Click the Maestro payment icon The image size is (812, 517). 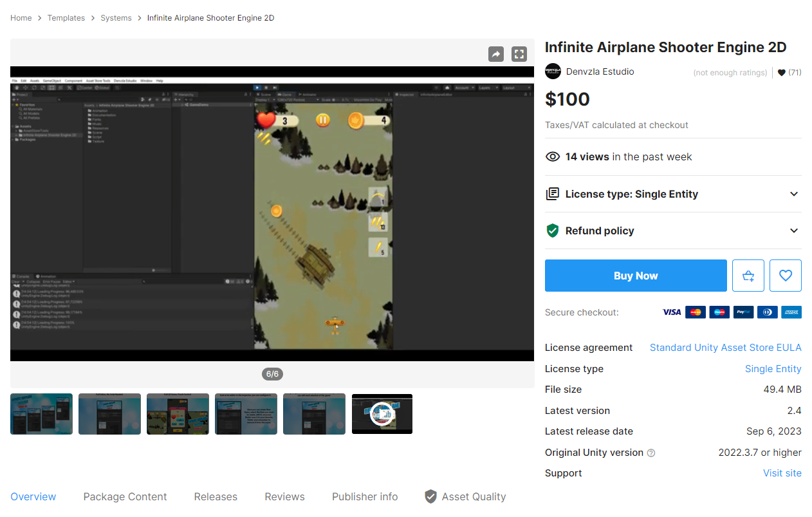pyautogui.click(x=719, y=312)
